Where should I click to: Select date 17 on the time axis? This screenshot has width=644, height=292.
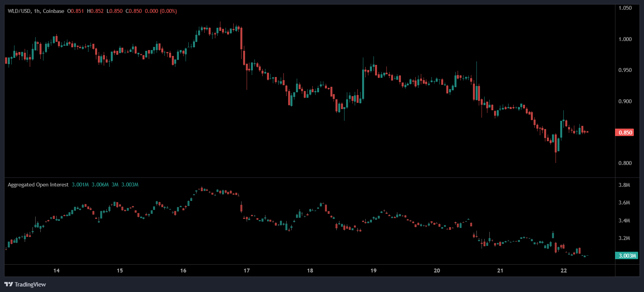pos(247,271)
